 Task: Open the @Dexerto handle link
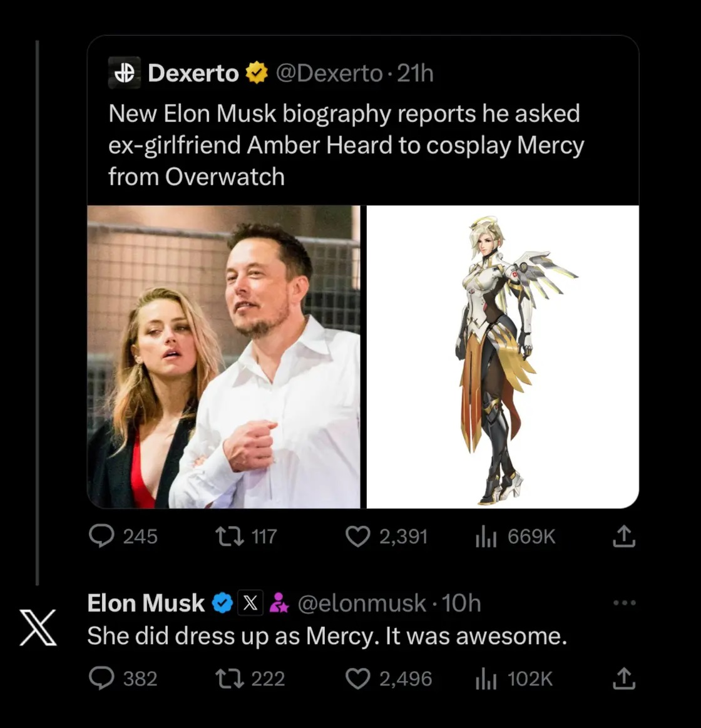[x=329, y=73]
